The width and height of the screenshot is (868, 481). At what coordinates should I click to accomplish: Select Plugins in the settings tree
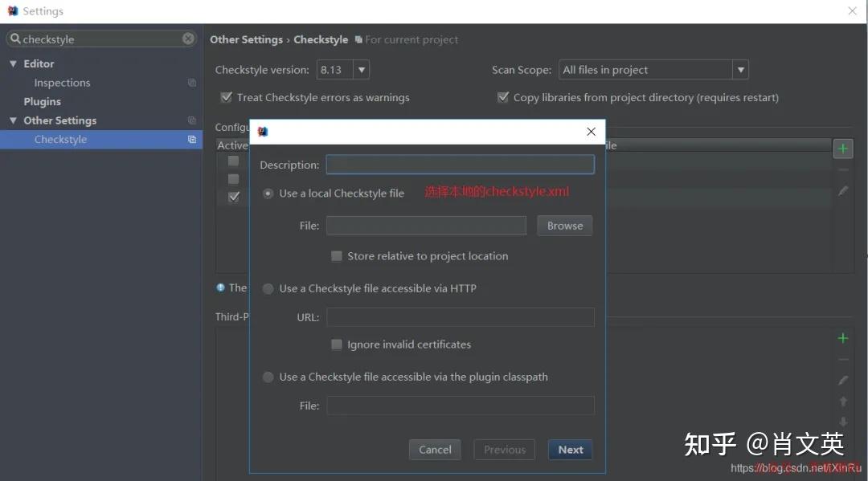42,102
